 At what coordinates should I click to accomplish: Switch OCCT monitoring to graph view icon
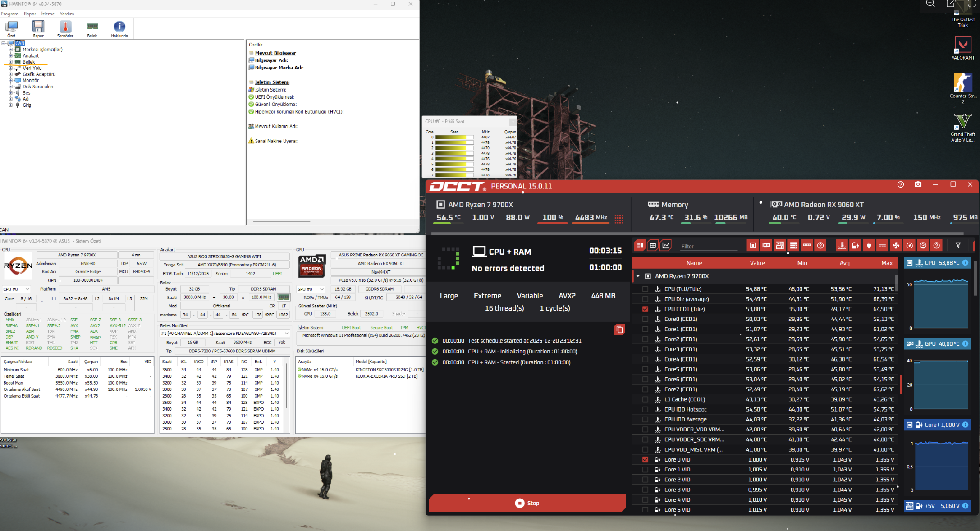666,245
